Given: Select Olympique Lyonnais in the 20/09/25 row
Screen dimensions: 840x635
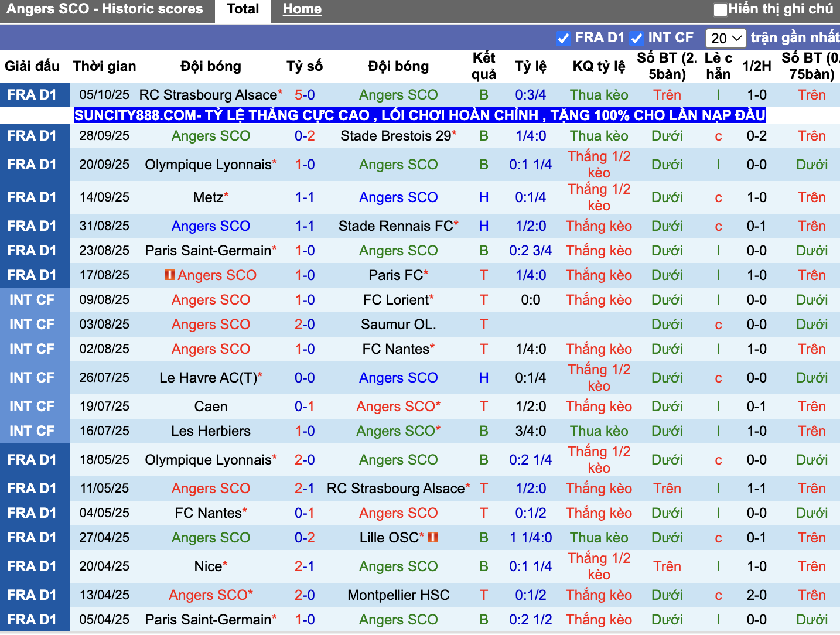Looking at the screenshot, I should tap(208, 165).
